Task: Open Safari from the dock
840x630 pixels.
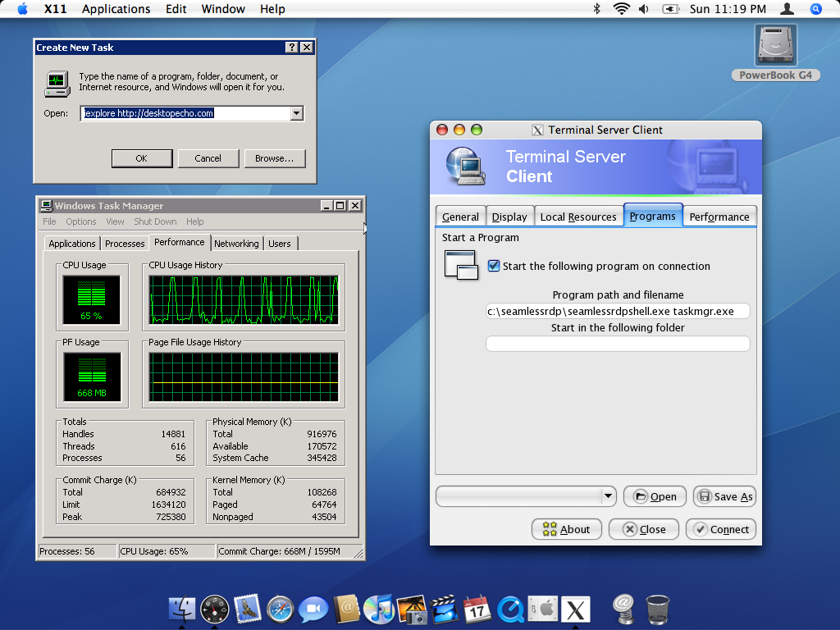Action: tap(281, 609)
